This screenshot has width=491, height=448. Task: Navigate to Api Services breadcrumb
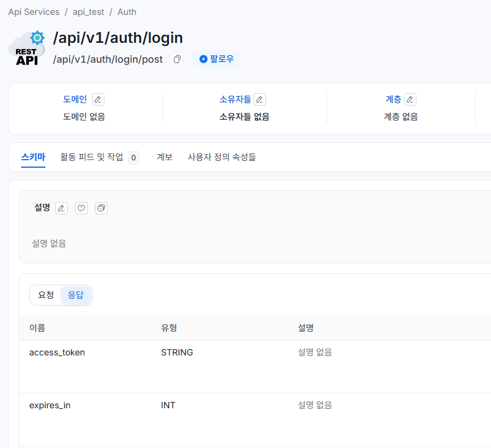point(34,12)
